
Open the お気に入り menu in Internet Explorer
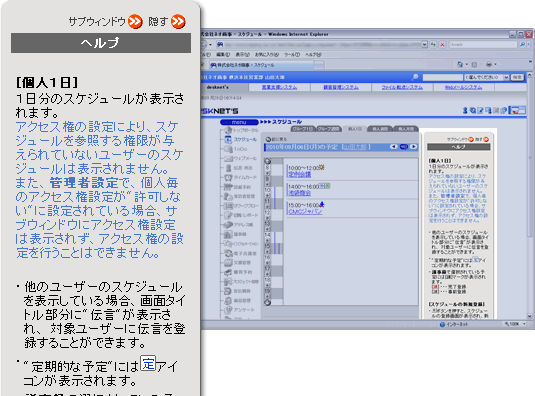click(267, 55)
